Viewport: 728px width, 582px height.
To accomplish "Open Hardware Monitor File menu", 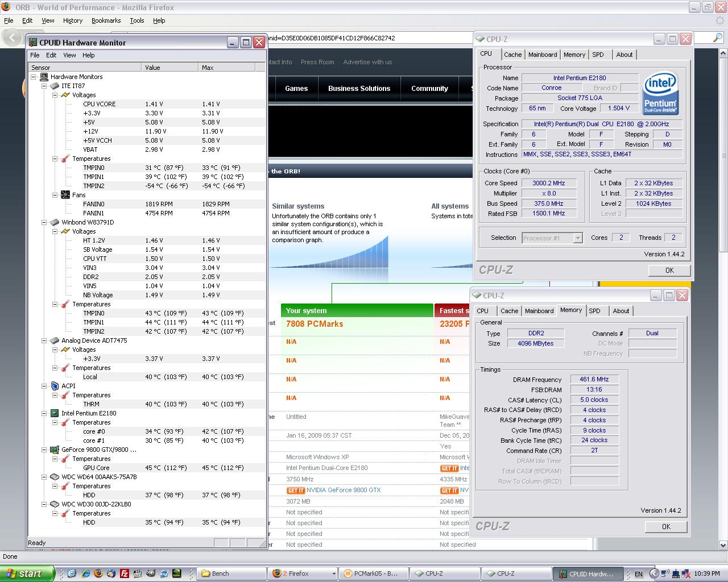I will (x=35, y=55).
